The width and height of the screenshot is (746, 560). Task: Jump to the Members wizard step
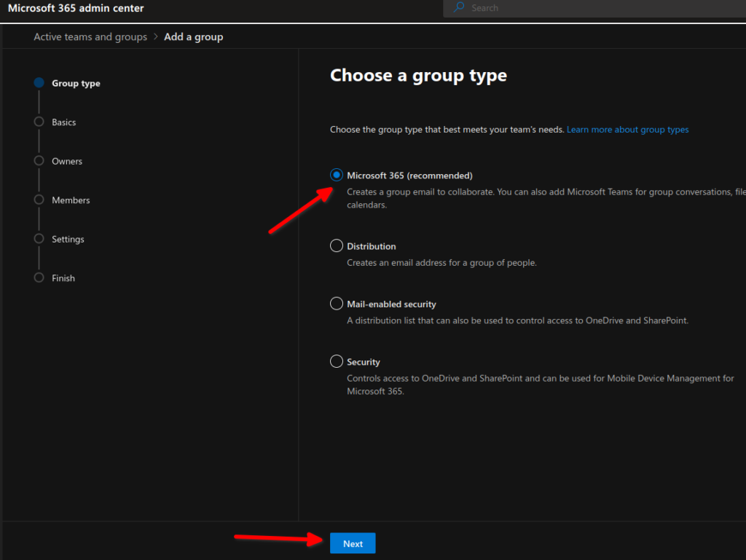tap(62, 200)
